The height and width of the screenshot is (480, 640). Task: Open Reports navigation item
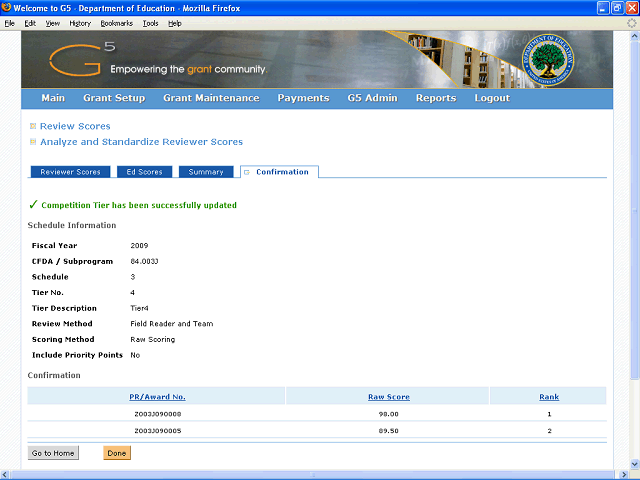(436, 98)
